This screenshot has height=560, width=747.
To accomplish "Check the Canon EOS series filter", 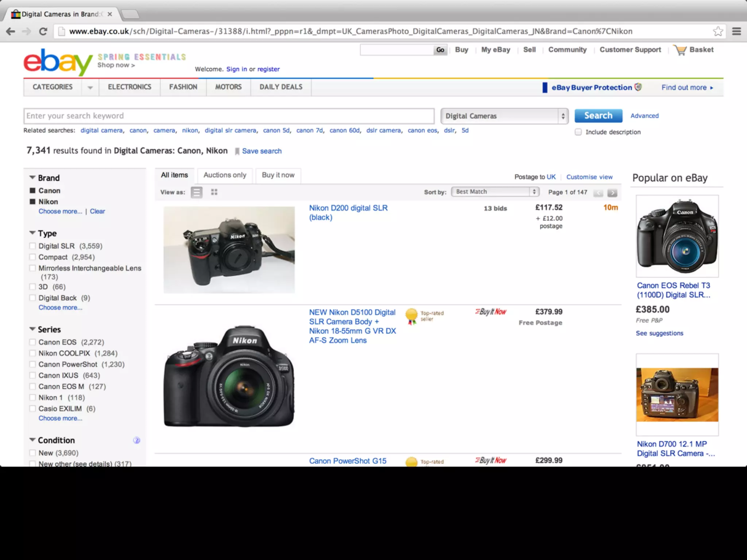I will [x=32, y=342].
